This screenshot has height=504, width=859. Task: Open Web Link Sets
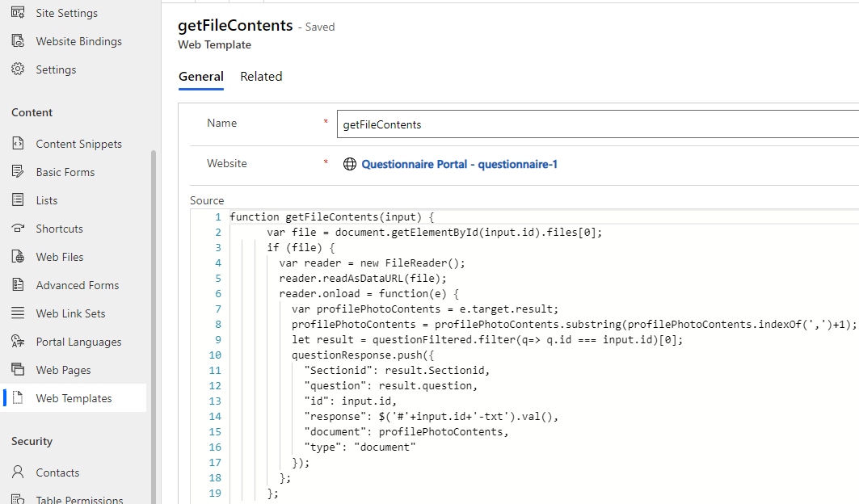(69, 313)
